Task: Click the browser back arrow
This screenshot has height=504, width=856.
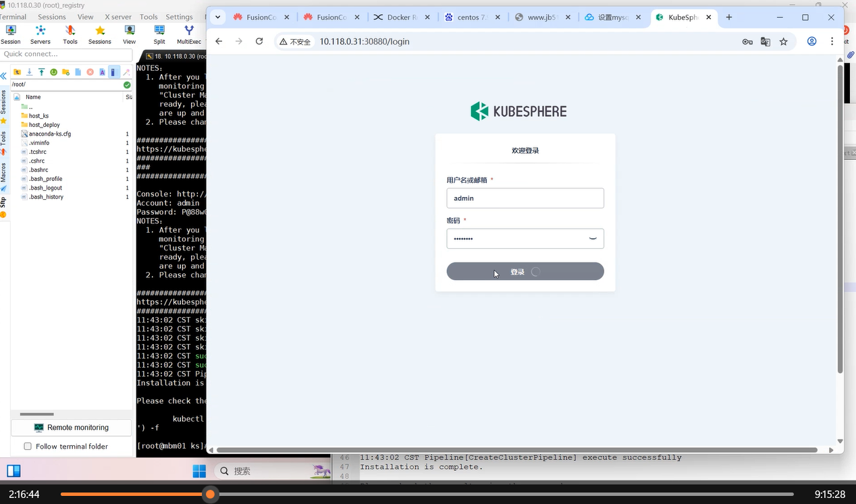Action: pyautogui.click(x=219, y=41)
